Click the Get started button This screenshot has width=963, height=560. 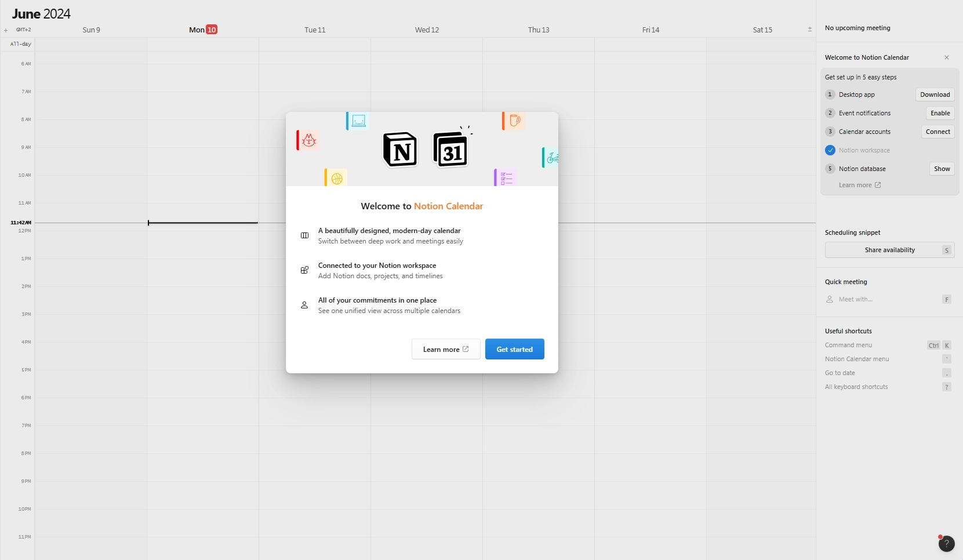(514, 349)
